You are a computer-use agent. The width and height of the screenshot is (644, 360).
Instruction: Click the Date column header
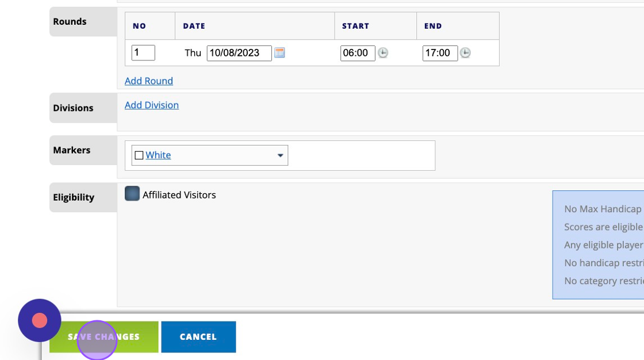tap(194, 26)
